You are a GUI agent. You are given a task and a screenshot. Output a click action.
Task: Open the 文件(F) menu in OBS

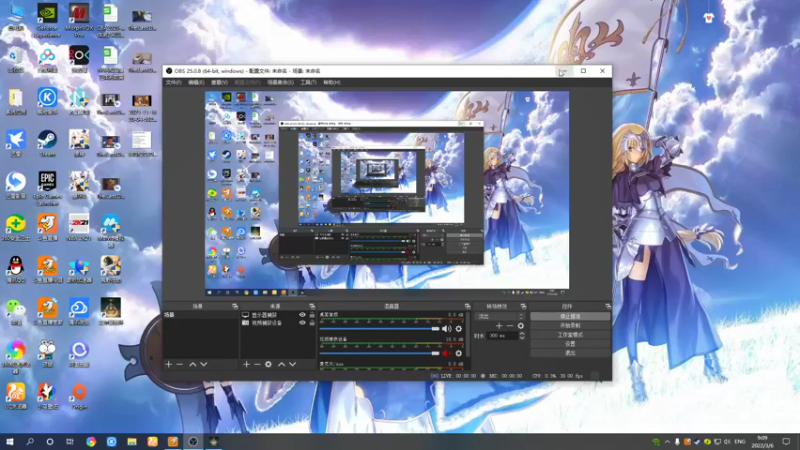pos(173,82)
